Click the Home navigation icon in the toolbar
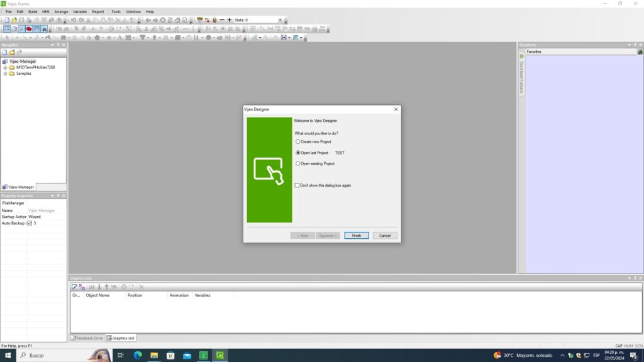644x362 pixels. pyautogui.click(x=177, y=19)
